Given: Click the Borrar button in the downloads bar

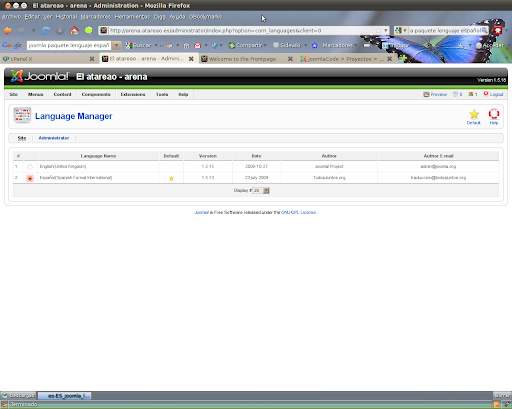Looking at the screenshot, I should 502,396.
